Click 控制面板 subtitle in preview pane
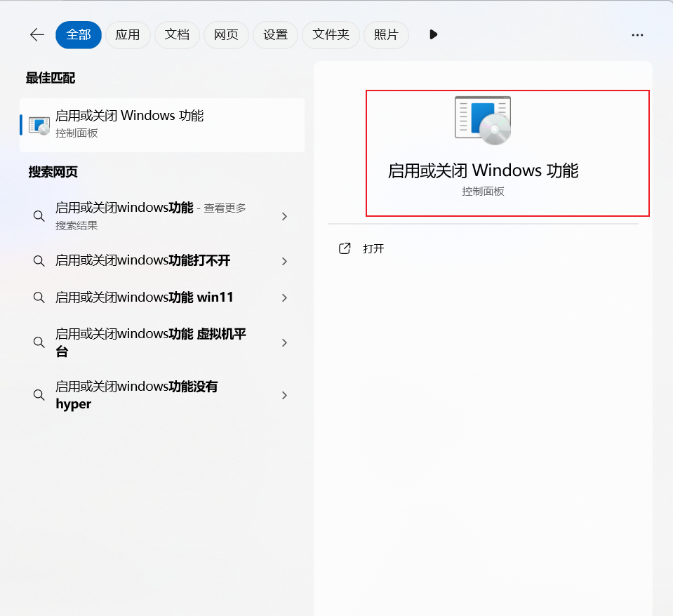The image size is (673, 616). [483, 192]
